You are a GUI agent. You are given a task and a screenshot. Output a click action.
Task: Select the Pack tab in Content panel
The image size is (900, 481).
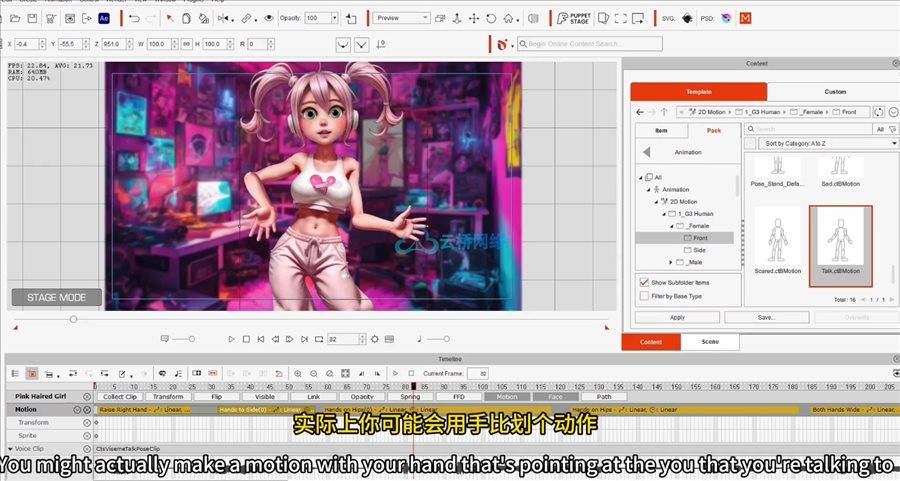pos(713,131)
